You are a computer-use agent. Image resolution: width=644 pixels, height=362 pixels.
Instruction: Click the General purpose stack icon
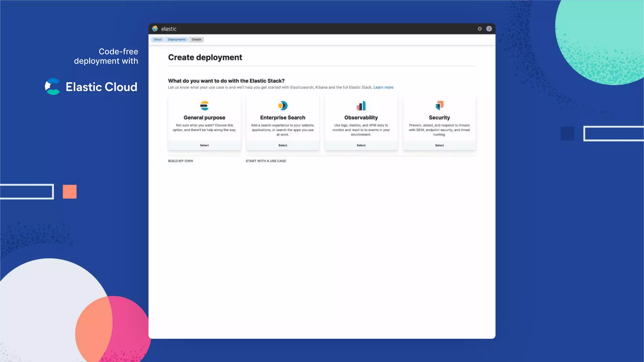point(204,106)
